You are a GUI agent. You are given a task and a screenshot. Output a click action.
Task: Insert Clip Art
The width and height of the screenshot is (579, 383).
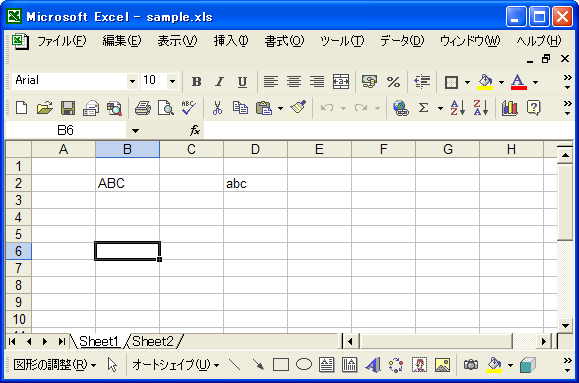point(419,365)
